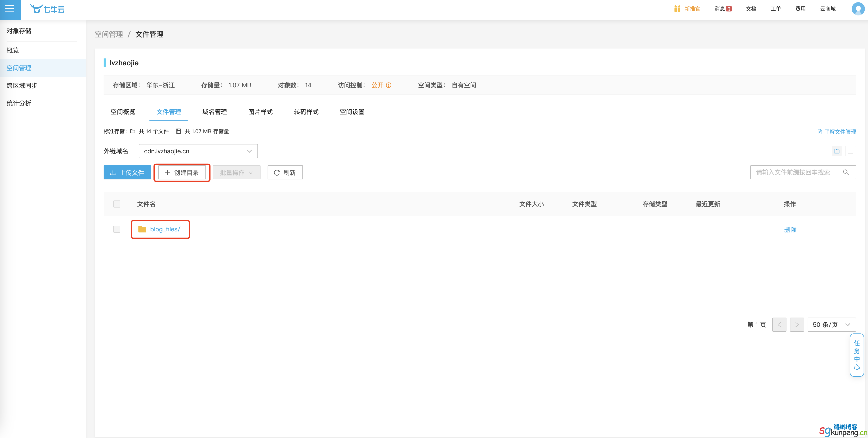This screenshot has width=868, height=438.
Task: Click the search magnifier icon
Action: pos(846,172)
